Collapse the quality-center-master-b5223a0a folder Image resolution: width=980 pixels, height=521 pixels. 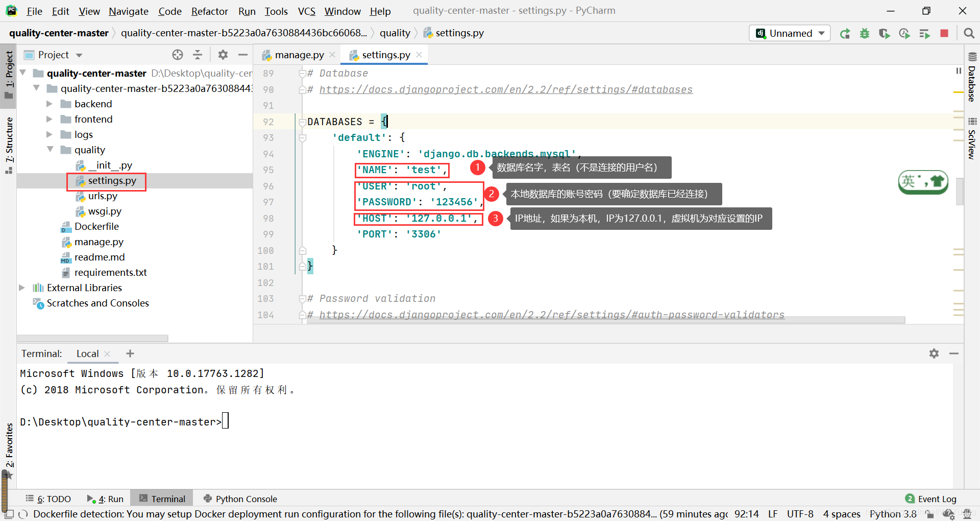[37, 88]
